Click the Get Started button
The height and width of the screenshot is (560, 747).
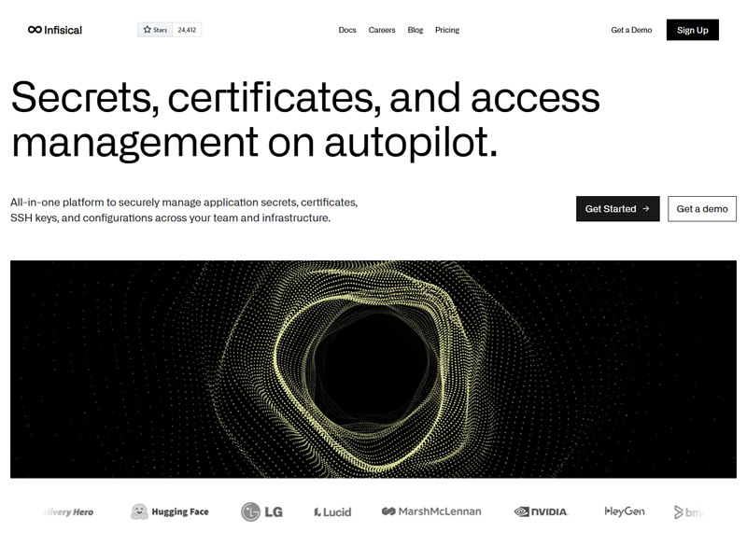617,209
